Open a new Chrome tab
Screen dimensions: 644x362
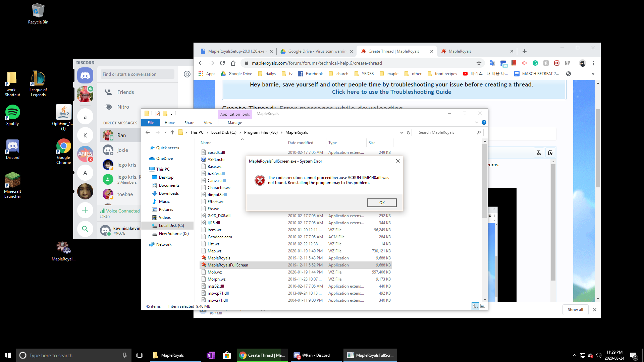pyautogui.click(x=525, y=51)
